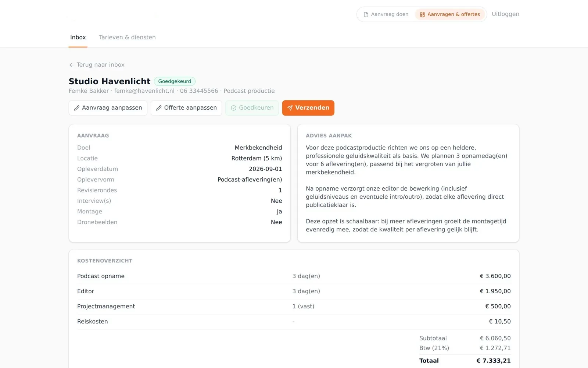Open the Inbox tab

tap(78, 37)
